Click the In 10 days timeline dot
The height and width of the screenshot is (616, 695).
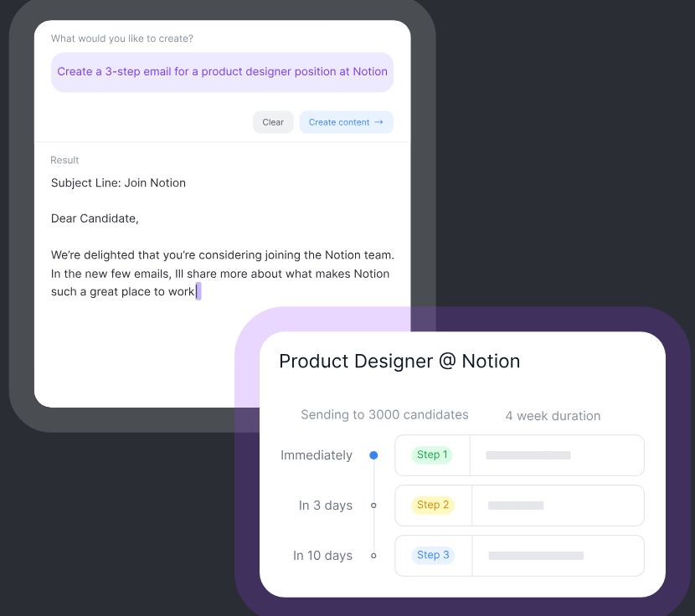tap(373, 556)
